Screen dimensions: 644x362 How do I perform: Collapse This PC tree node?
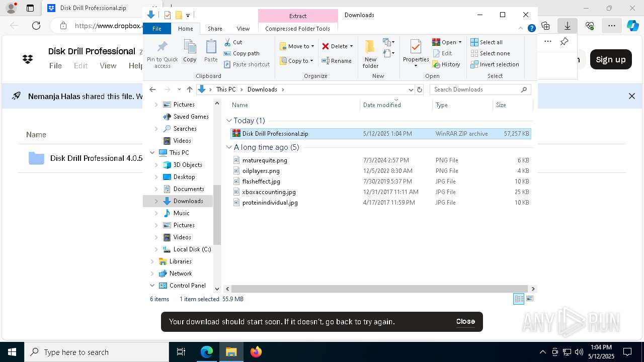(x=152, y=153)
